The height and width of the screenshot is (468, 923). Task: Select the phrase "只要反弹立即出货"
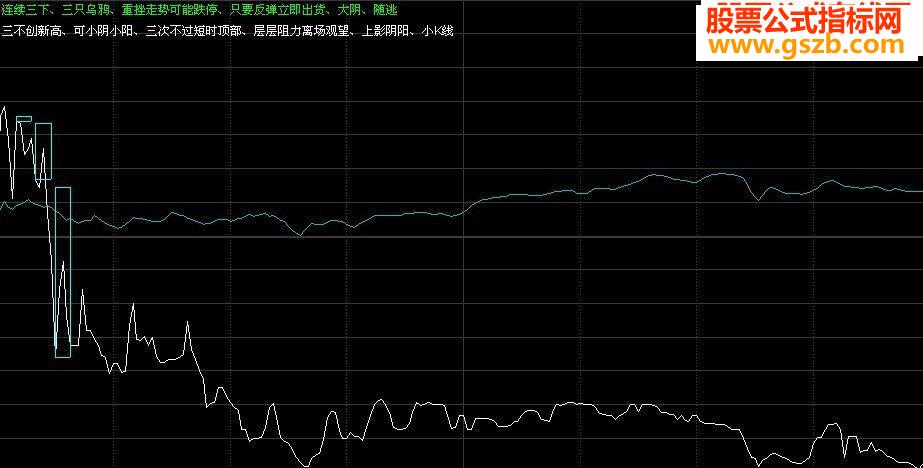tap(277, 10)
